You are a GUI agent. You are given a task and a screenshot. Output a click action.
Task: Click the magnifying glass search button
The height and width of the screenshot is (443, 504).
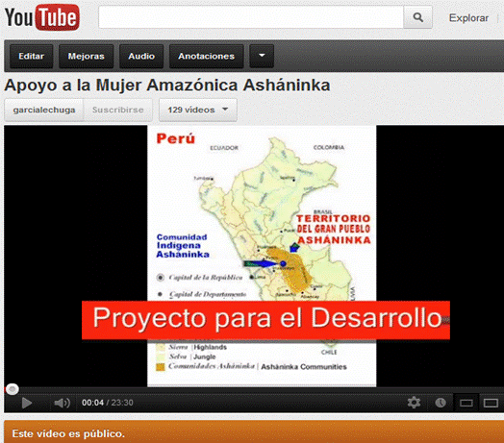[417, 17]
